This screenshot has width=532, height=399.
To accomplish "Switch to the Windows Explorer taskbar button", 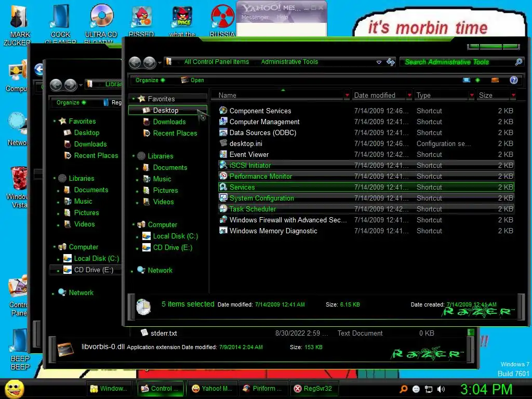I will 109,389.
